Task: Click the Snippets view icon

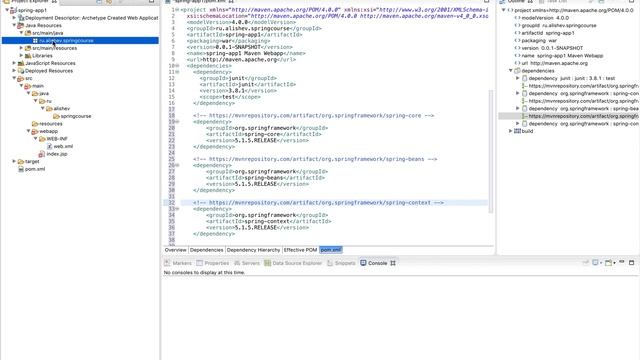Action: click(330, 263)
